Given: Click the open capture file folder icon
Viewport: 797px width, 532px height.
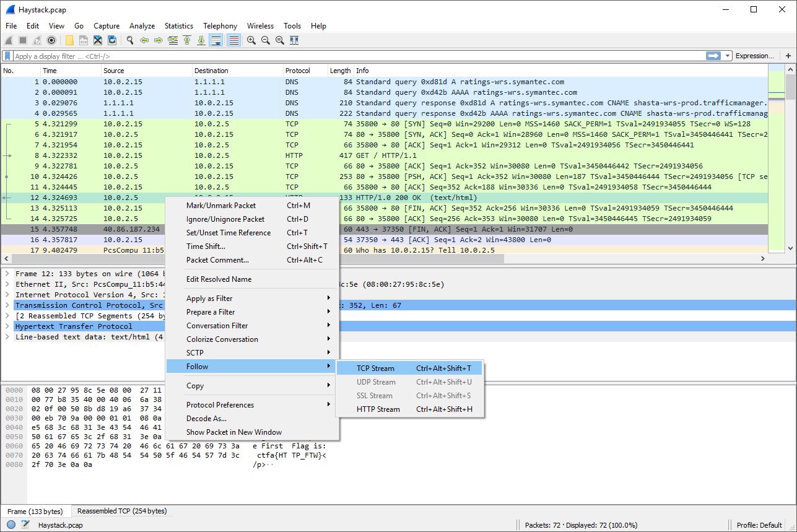Looking at the screenshot, I should 69,40.
